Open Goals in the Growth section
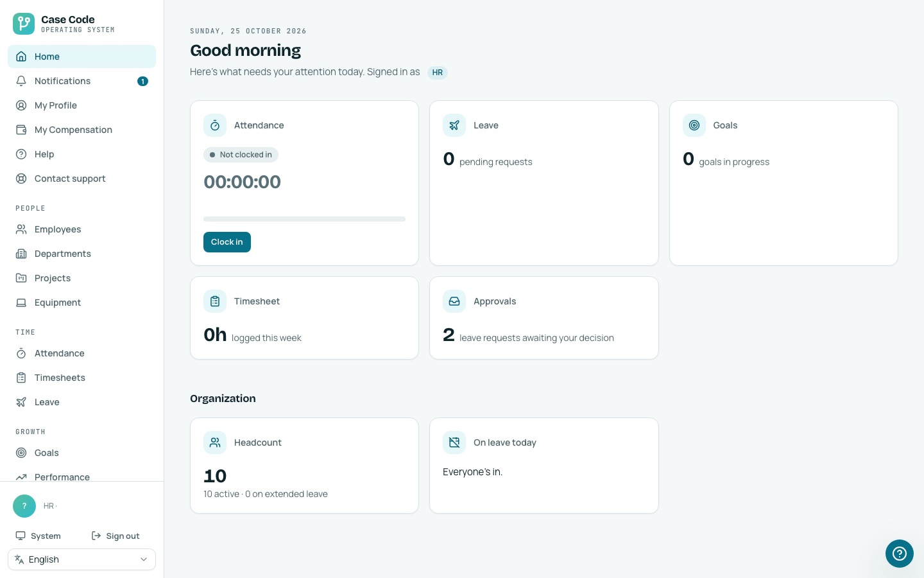 click(81, 453)
